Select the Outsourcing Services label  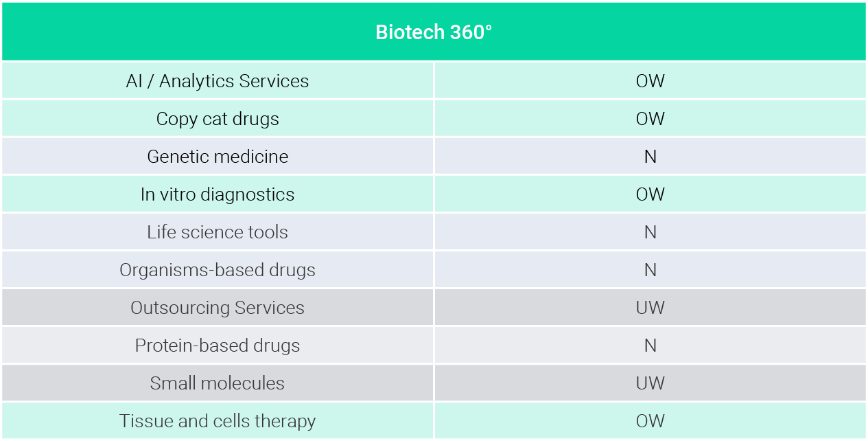(x=218, y=308)
